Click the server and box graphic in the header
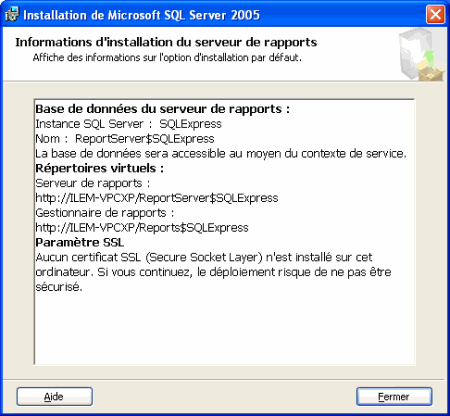Screen dimensions: 450x416 click(x=421, y=55)
